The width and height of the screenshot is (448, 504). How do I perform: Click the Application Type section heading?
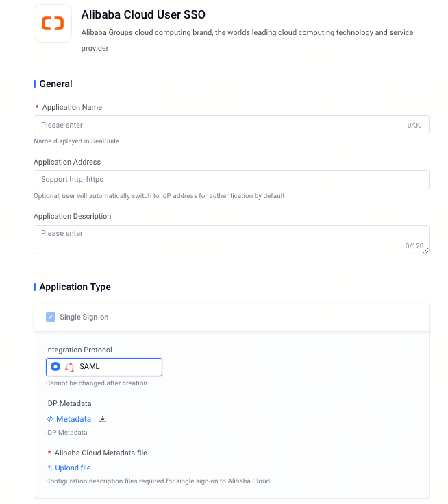[x=75, y=287]
